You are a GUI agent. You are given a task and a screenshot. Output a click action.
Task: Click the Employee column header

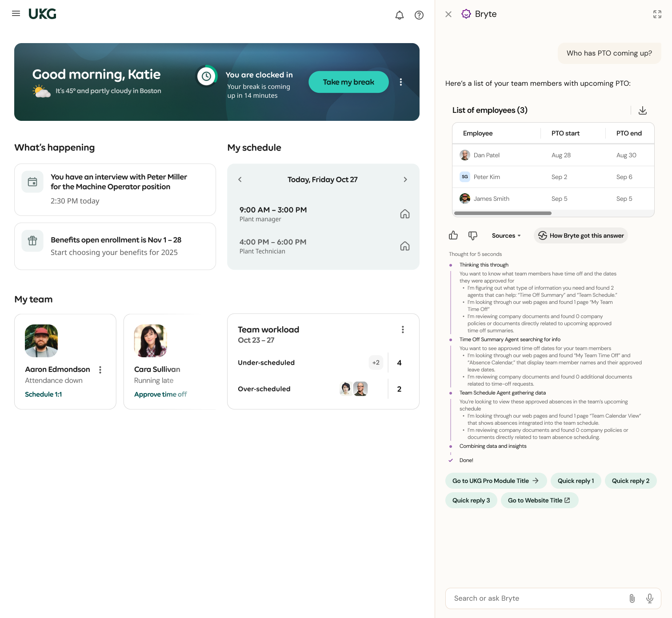[x=478, y=133]
